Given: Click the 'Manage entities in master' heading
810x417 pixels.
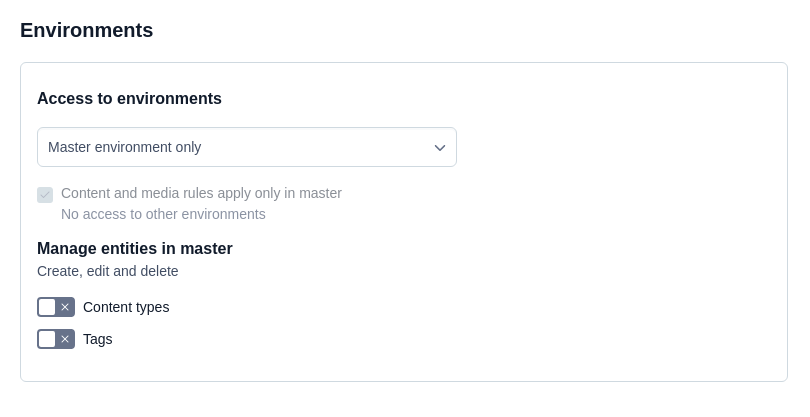Looking at the screenshot, I should coord(135,248).
